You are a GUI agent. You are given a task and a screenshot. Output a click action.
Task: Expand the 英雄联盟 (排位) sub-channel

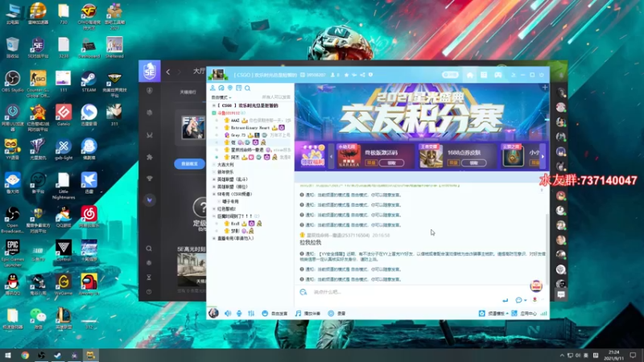pos(214,187)
